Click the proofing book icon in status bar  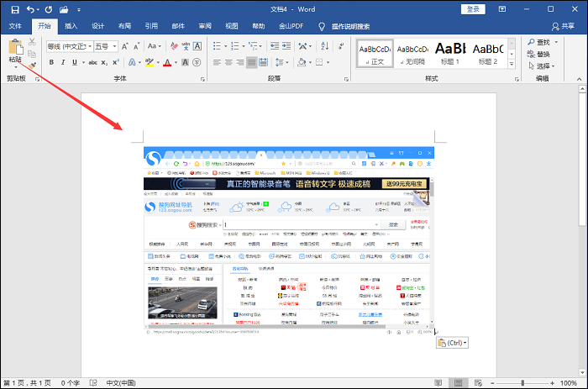(x=93, y=383)
